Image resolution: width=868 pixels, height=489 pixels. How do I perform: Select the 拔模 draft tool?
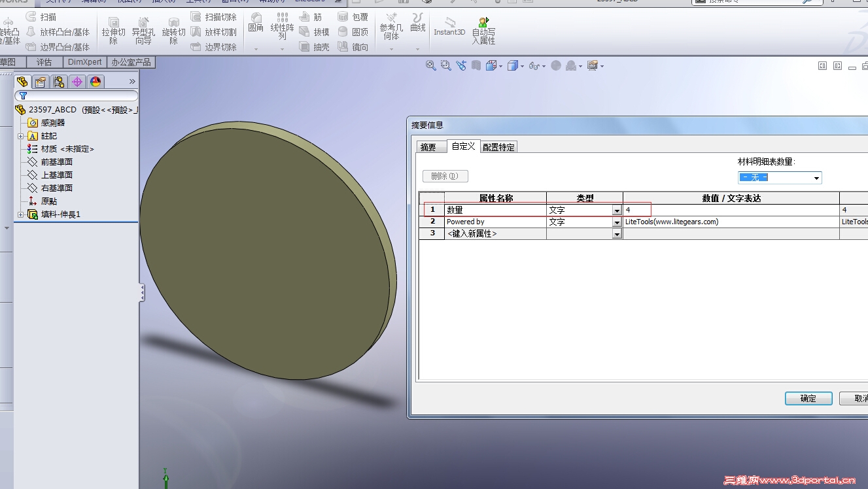315,32
